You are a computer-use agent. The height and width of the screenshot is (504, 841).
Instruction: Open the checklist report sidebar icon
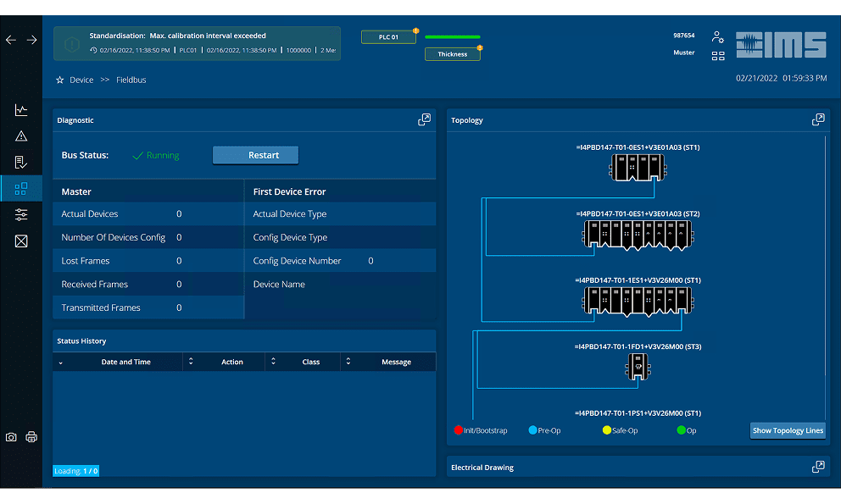point(21,163)
